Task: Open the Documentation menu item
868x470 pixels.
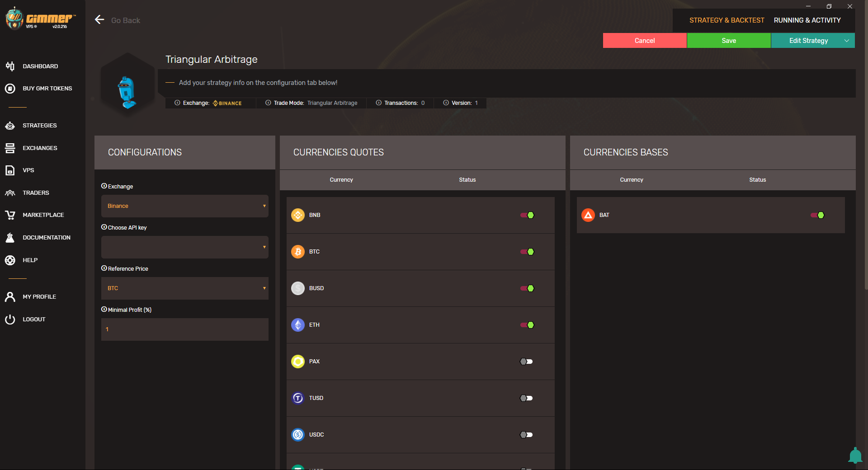Action: [x=47, y=238]
